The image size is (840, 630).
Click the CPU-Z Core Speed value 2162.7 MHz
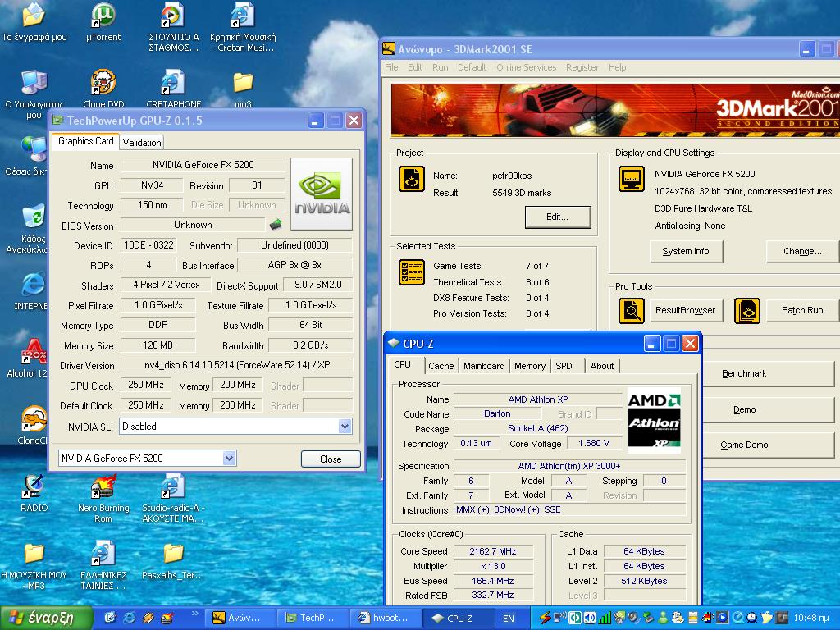pyautogui.click(x=493, y=551)
